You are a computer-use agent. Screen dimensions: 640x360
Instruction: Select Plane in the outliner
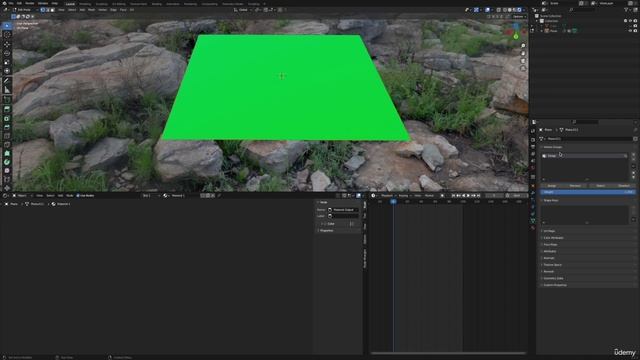tap(553, 31)
